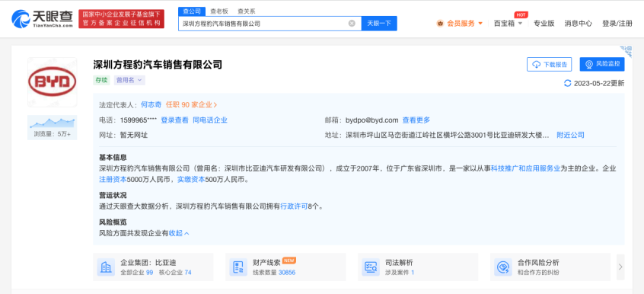Open the 附近公司 link
This screenshot has height=294, width=644.
tap(570, 135)
